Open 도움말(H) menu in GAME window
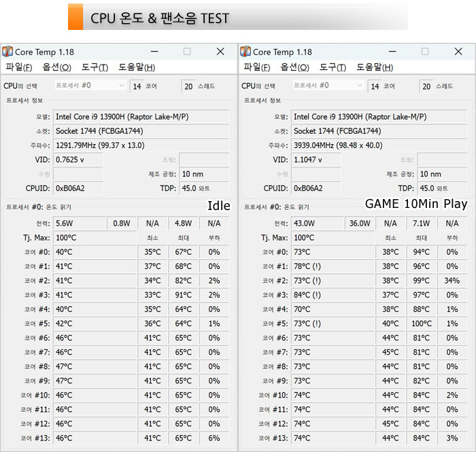This screenshot has width=476, height=456. 375,67
